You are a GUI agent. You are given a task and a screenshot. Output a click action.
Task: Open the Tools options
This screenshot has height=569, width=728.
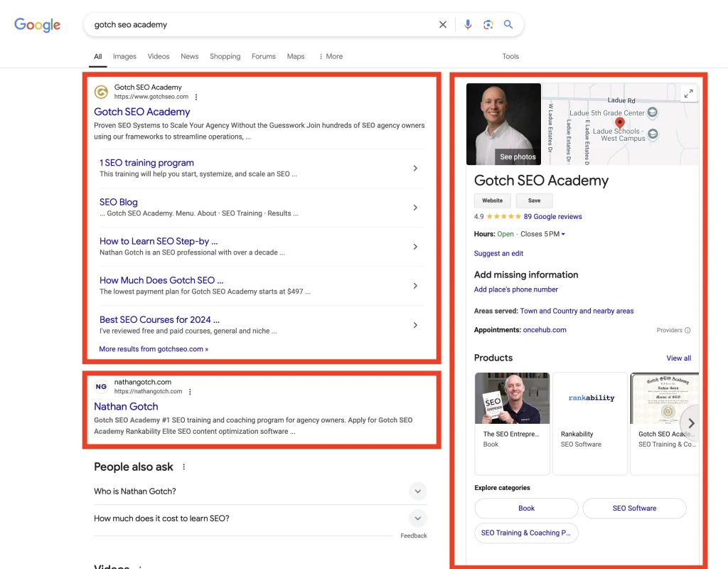click(x=510, y=56)
